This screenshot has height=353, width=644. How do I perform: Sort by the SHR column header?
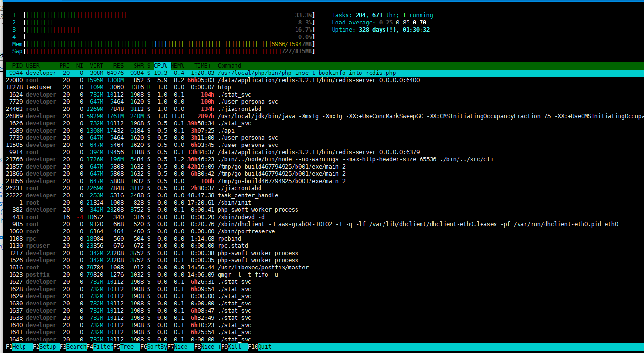(x=139, y=66)
